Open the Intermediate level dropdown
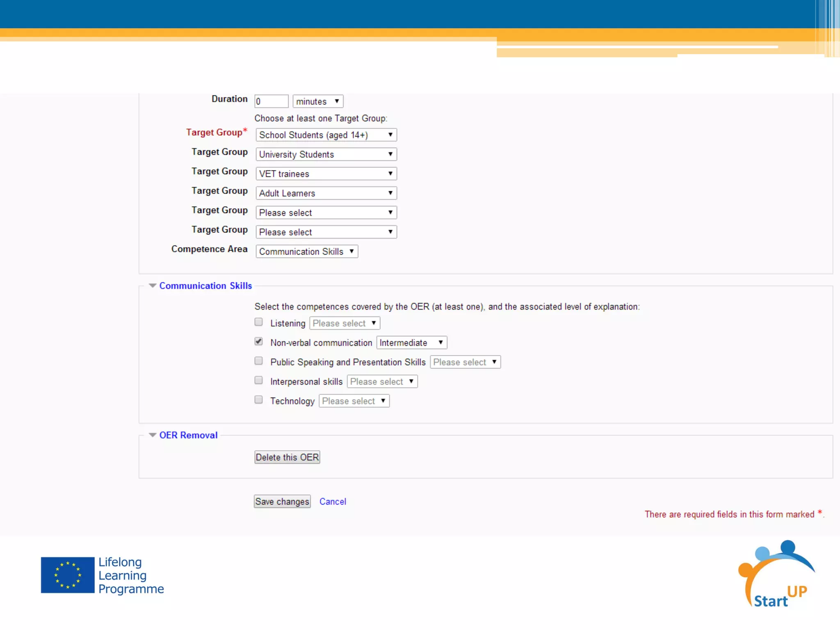The image size is (840, 630). point(411,342)
